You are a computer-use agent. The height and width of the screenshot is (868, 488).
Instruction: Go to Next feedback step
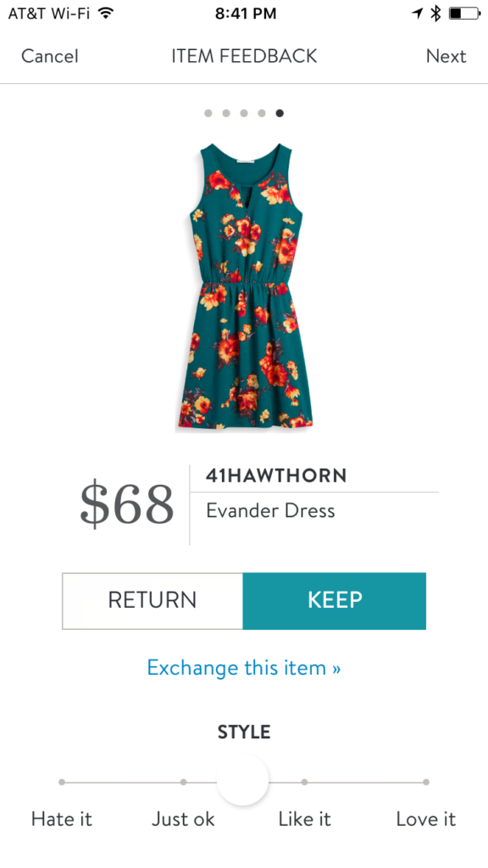click(x=446, y=56)
